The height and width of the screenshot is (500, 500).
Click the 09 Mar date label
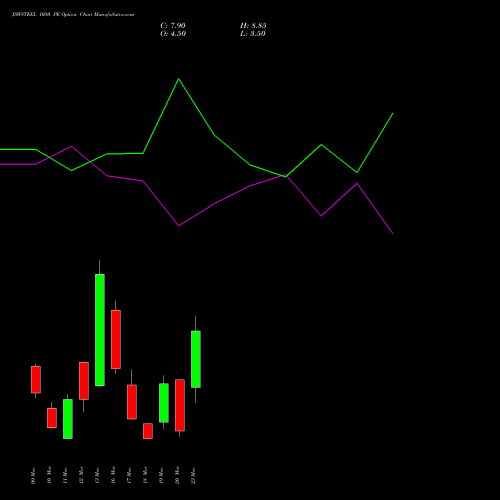coord(33,475)
